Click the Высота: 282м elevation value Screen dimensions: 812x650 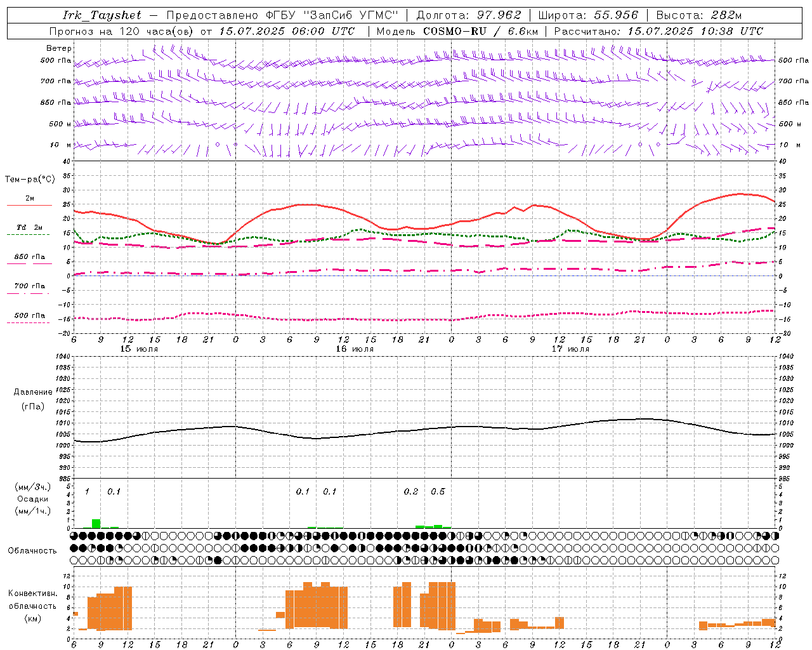coord(699,15)
